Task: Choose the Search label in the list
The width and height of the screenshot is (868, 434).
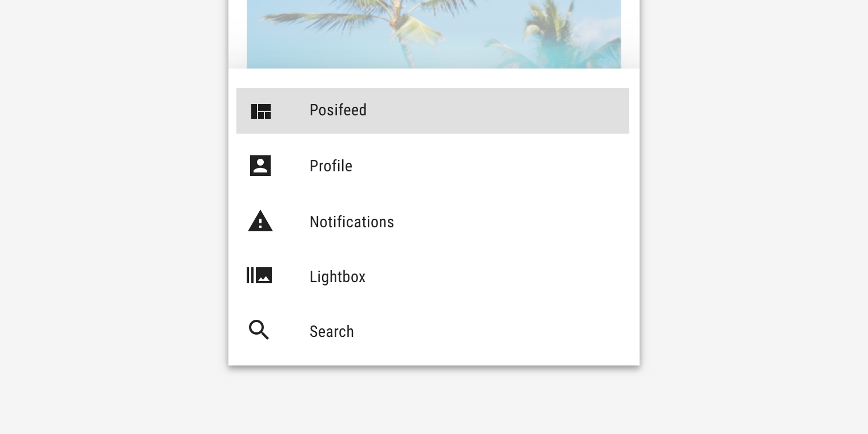Action: 332,332
